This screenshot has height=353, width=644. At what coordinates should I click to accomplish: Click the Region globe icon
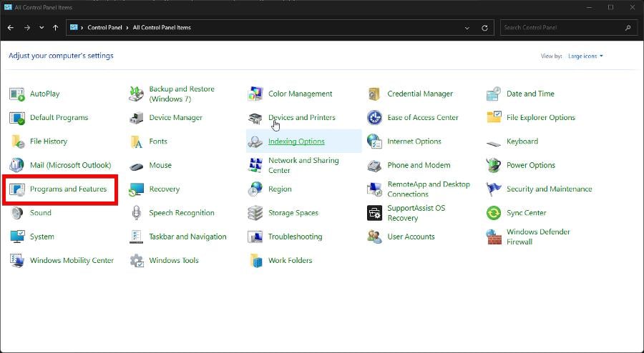tap(255, 189)
